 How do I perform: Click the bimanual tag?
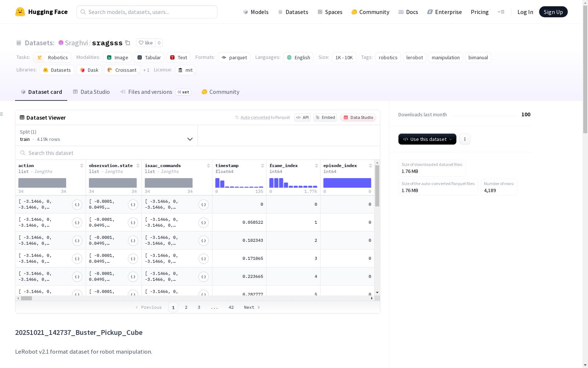tap(478, 57)
